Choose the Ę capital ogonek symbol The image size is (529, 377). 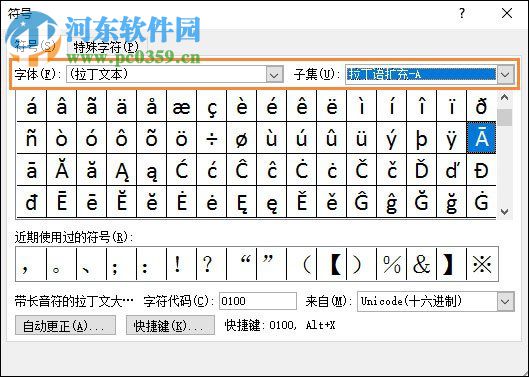coord(242,201)
